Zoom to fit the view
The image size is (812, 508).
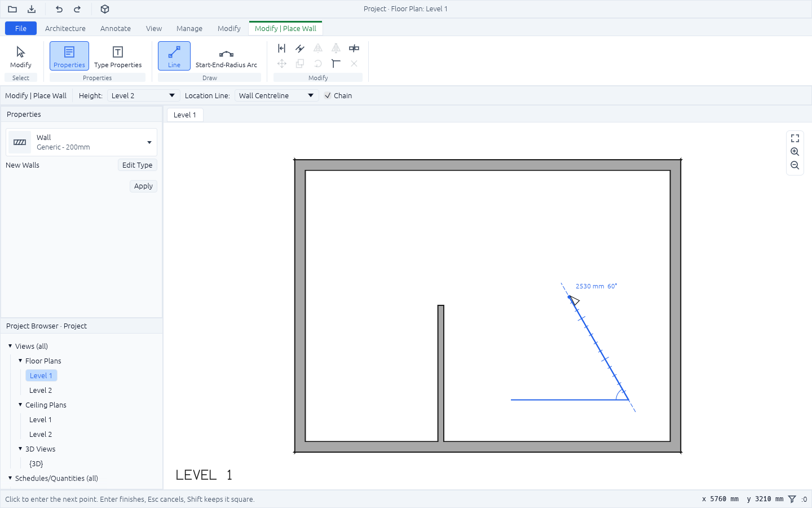click(795, 138)
